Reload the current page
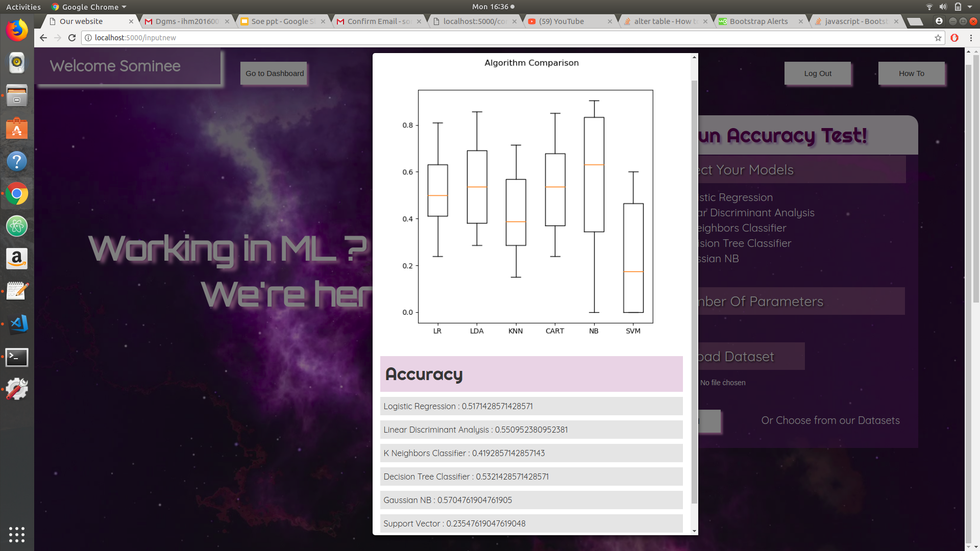The height and width of the screenshot is (551, 980). click(71, 38)
